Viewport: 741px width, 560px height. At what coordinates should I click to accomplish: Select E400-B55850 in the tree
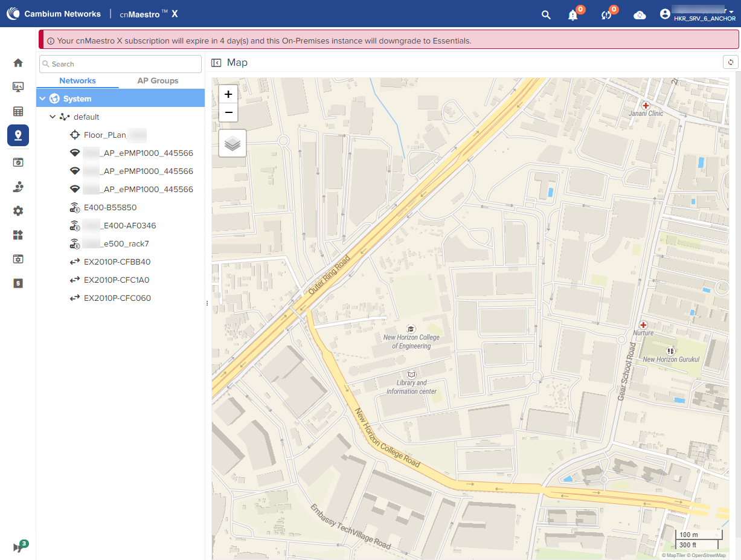110,207
